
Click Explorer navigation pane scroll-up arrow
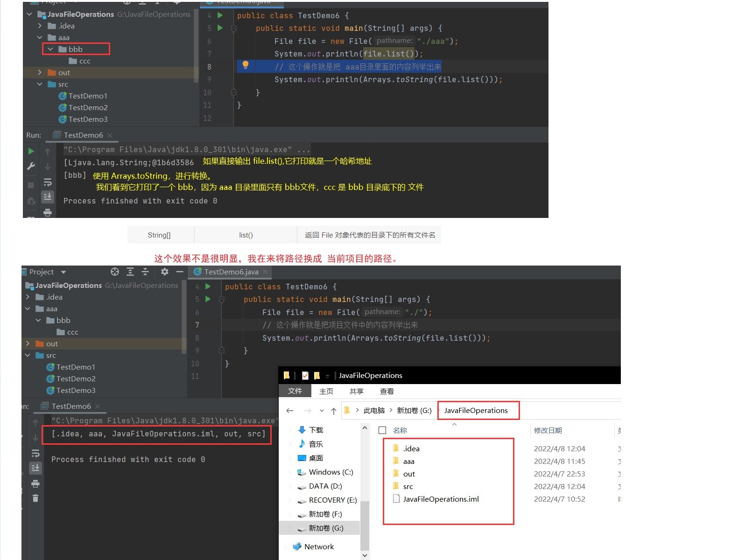[365, 427]
